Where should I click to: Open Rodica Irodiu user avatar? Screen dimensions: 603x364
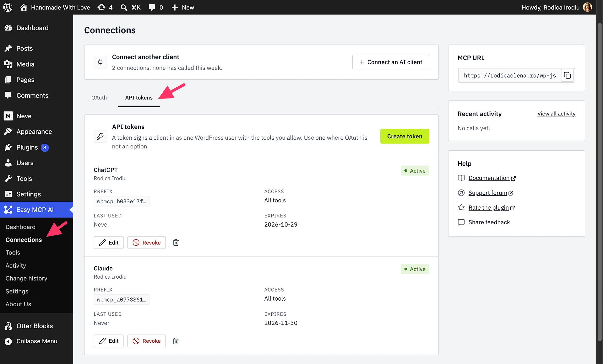tap(588, 7)
